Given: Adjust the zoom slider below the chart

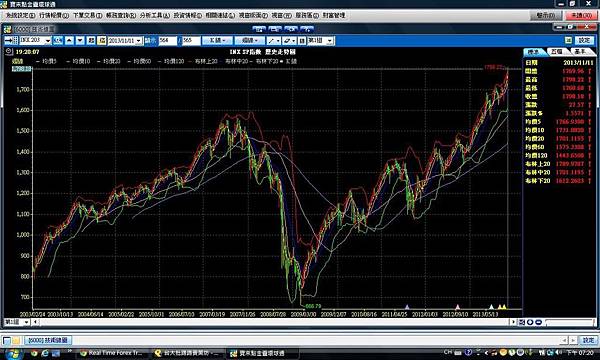Looking at the screenshot, I should (570, 322).
